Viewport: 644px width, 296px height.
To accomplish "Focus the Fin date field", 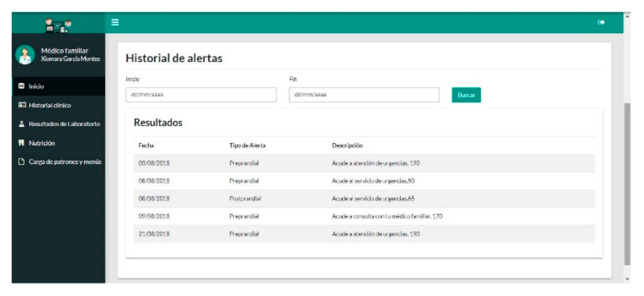I will coord(364,95).
